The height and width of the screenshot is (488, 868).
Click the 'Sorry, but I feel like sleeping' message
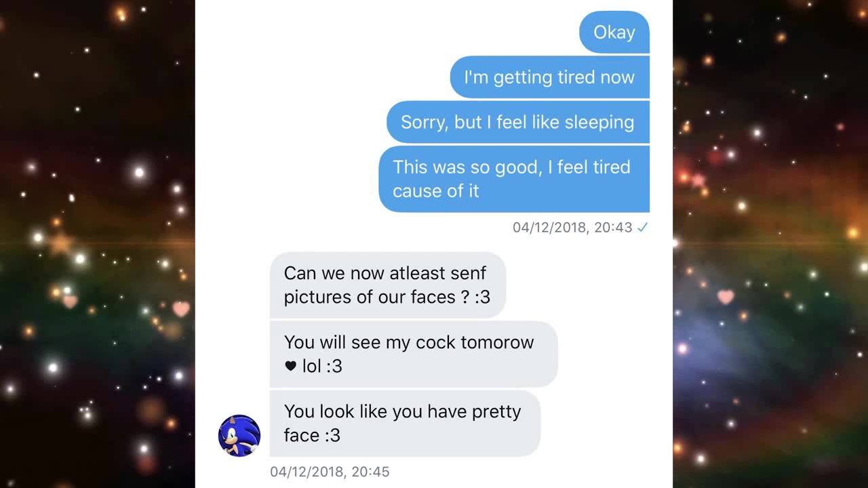click(517, 122)
